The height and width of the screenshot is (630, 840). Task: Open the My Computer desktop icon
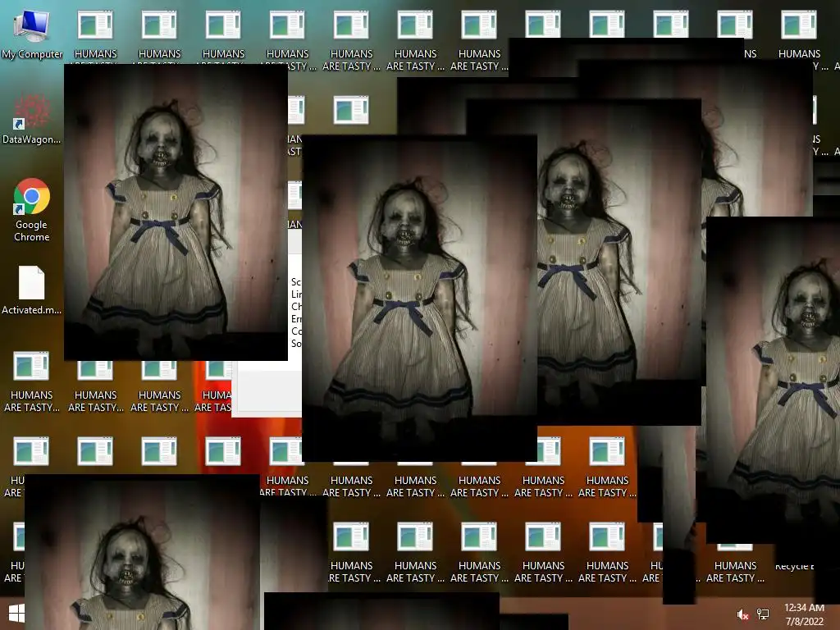[32, 34]
